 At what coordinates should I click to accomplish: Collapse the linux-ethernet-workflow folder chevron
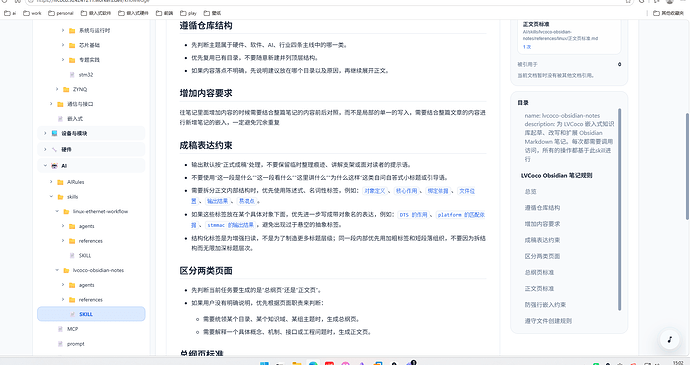(x=57, y=211)
